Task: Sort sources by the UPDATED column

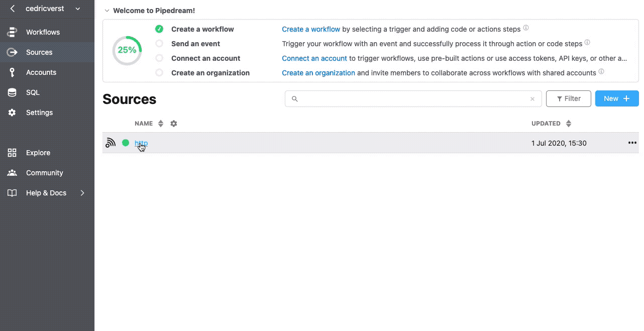Action: 568,123
